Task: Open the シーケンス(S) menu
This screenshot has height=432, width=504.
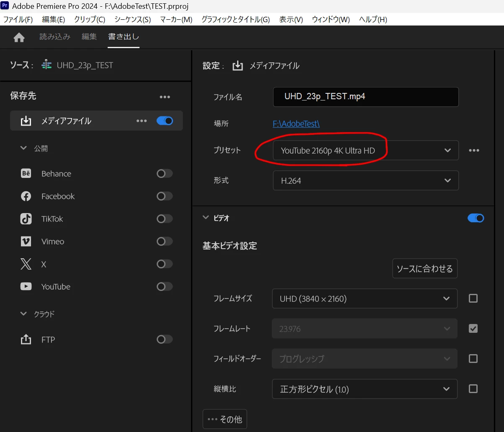Action: click(132, 19)
